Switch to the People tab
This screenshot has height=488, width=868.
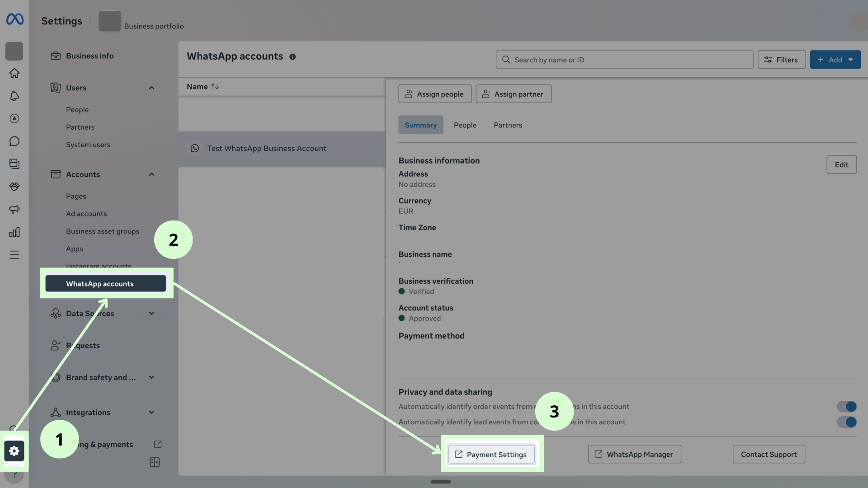tap(465, 125)
